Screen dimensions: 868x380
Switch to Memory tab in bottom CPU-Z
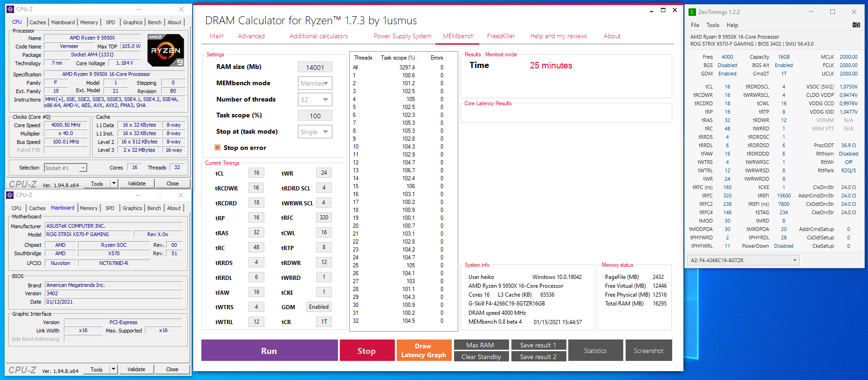click(x=89, y=208)
